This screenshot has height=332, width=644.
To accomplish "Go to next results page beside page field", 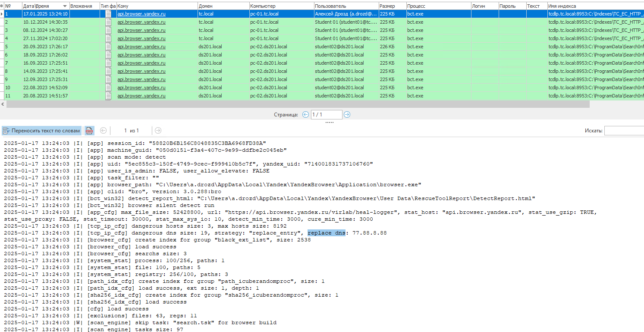I will [347, 115].
